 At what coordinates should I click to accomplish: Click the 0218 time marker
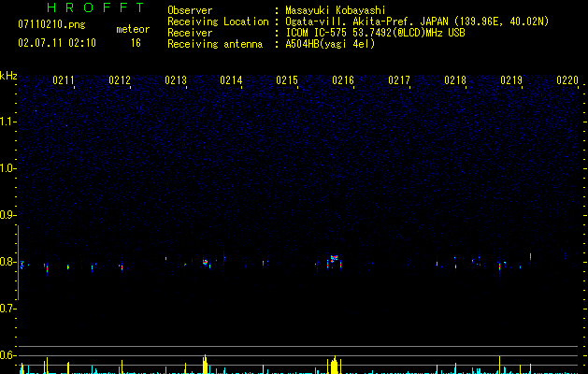pos(455,80)
